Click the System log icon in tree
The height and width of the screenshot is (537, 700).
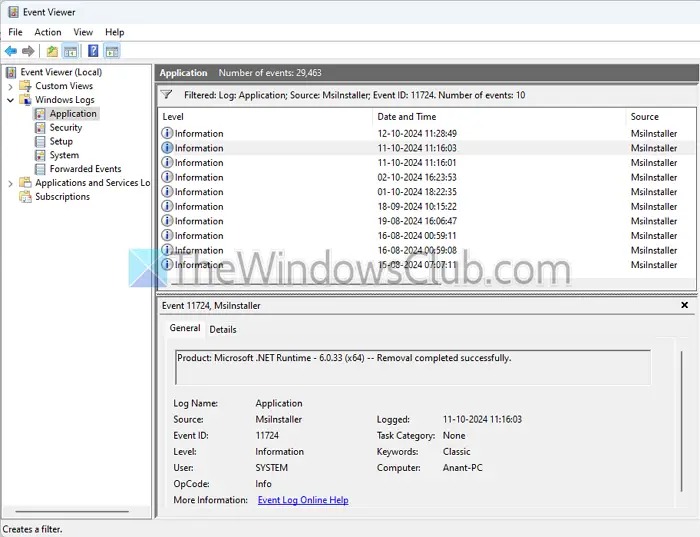40,155
